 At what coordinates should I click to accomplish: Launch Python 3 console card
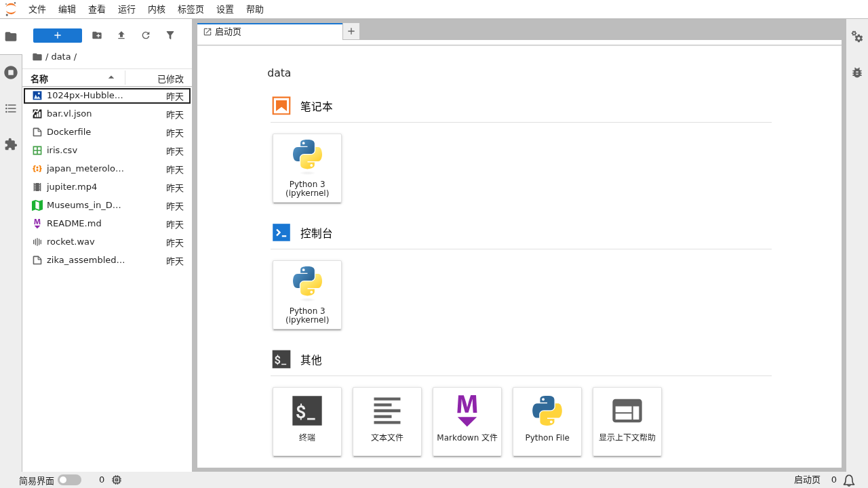tap(307, 295)
